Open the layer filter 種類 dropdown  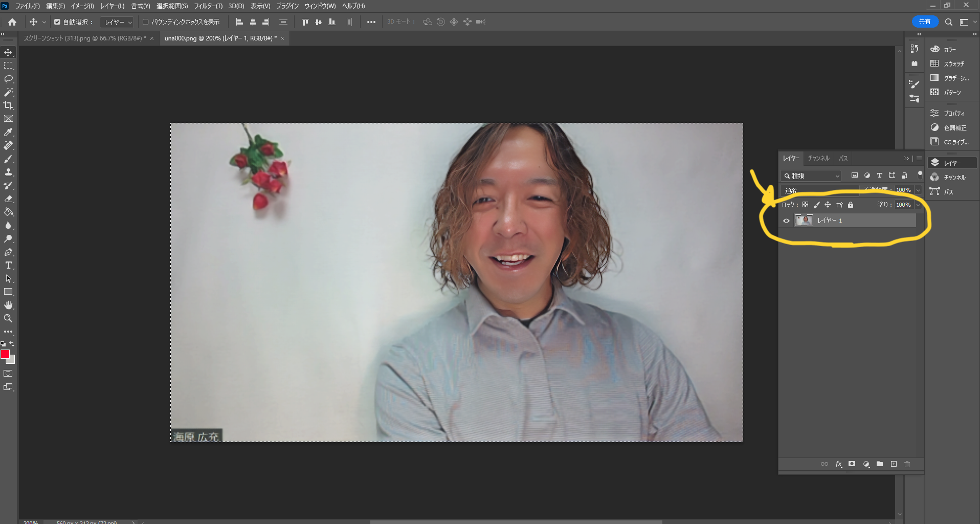click(811, 176)
